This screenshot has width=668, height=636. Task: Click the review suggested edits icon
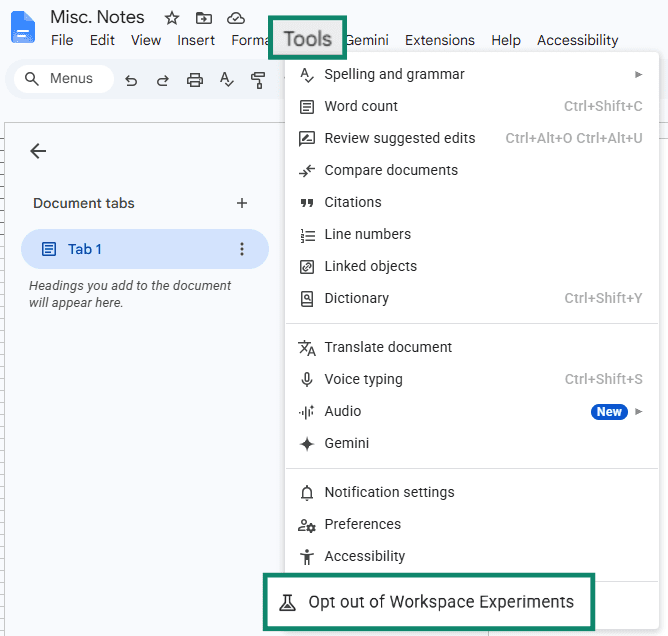pyautogui.click(x=307, y=138)
